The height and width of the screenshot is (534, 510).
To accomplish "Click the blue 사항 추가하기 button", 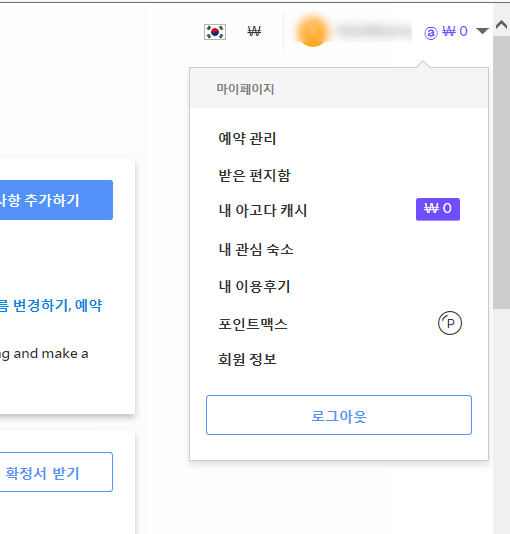I will click(56, 200).
